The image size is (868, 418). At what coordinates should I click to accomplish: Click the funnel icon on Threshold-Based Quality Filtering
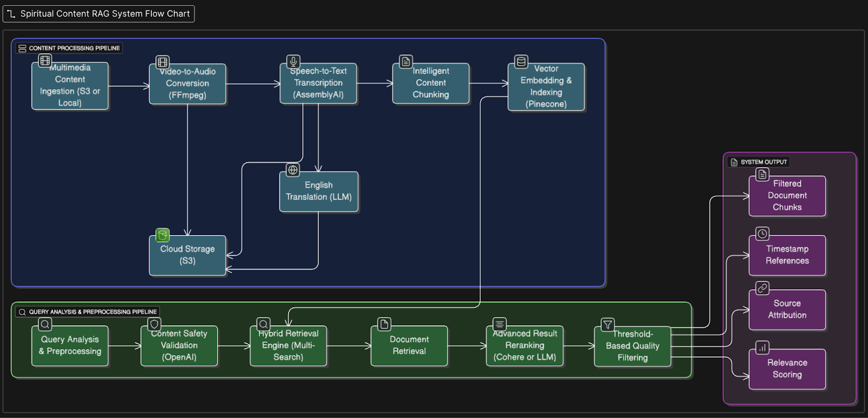[608, 325]
